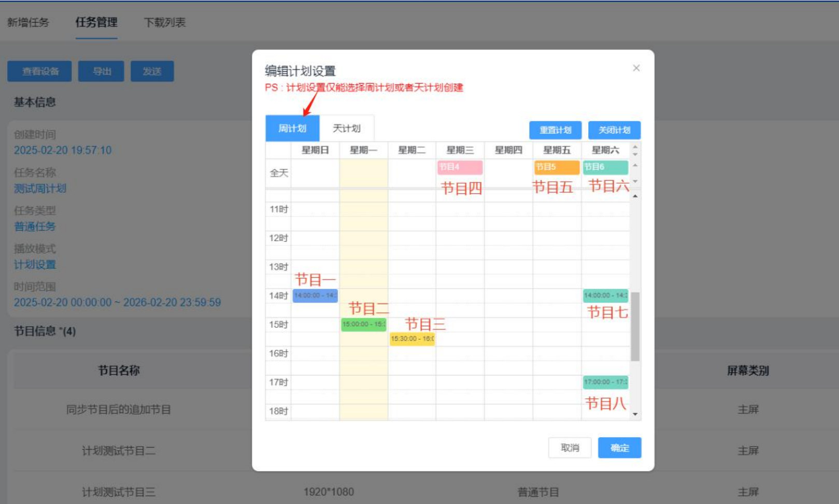The image size is (839, 504).
Task: Click the up arrow beside the weekday header
Action: coord(635,147)
